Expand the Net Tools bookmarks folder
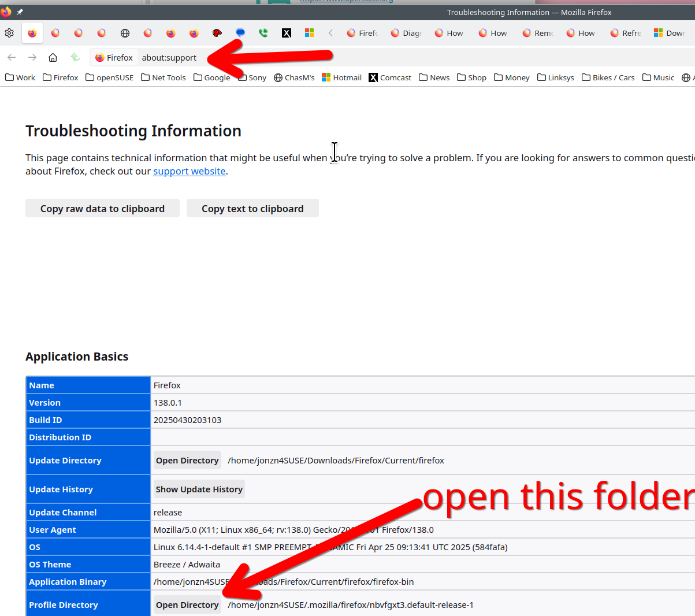Viewport: 695px width, 616px height. coord(163,77)
